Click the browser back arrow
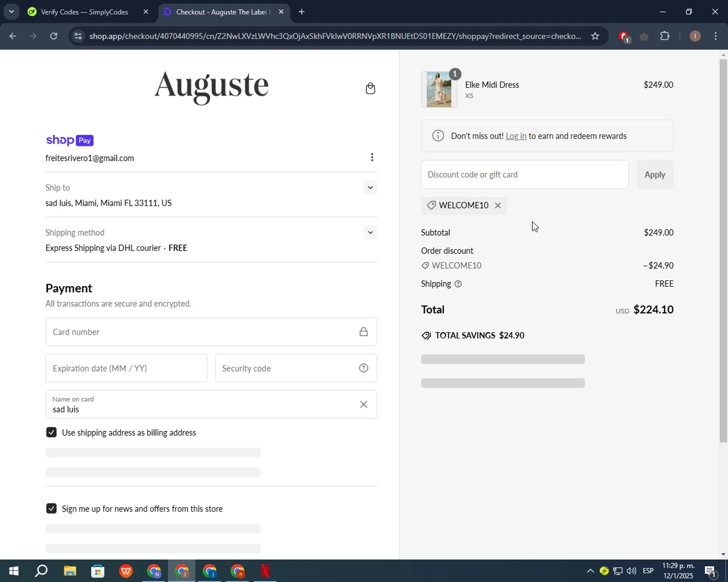Image resolution: width=728 pixels, height=582 pixels. pos(13,36)
